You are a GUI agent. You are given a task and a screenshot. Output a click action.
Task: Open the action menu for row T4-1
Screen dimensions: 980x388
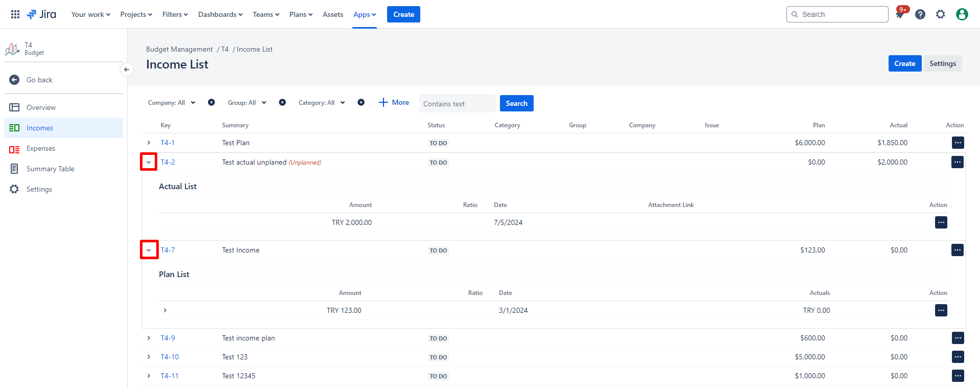click(958, 143)
